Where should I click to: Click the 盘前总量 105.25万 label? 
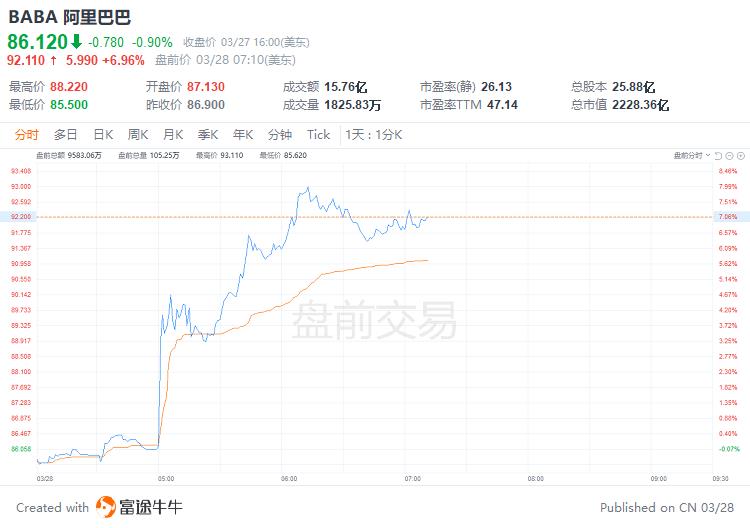[149, 155]
